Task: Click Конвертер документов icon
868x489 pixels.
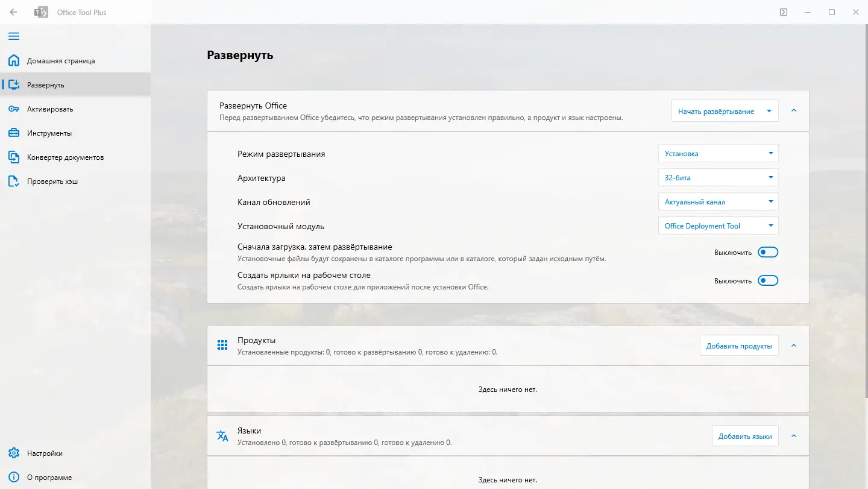Action: click(x=14, y=157)
